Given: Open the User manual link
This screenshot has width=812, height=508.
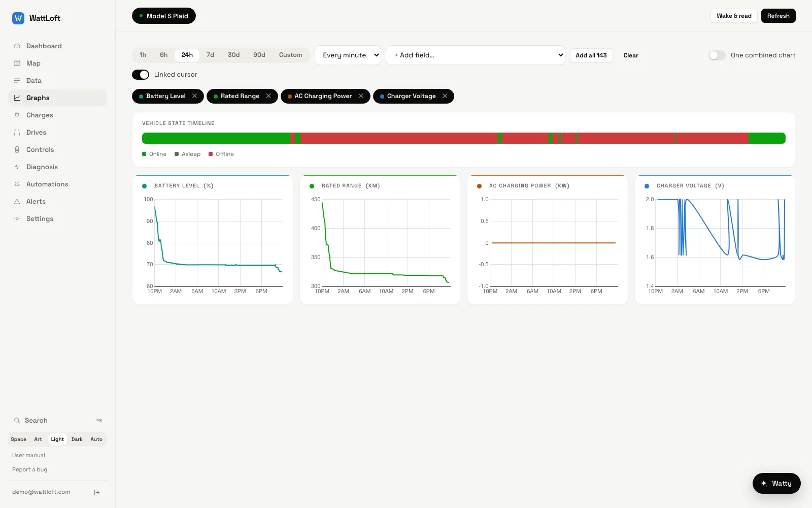Looking at the screenshot, I should click(x=28, y=456).
